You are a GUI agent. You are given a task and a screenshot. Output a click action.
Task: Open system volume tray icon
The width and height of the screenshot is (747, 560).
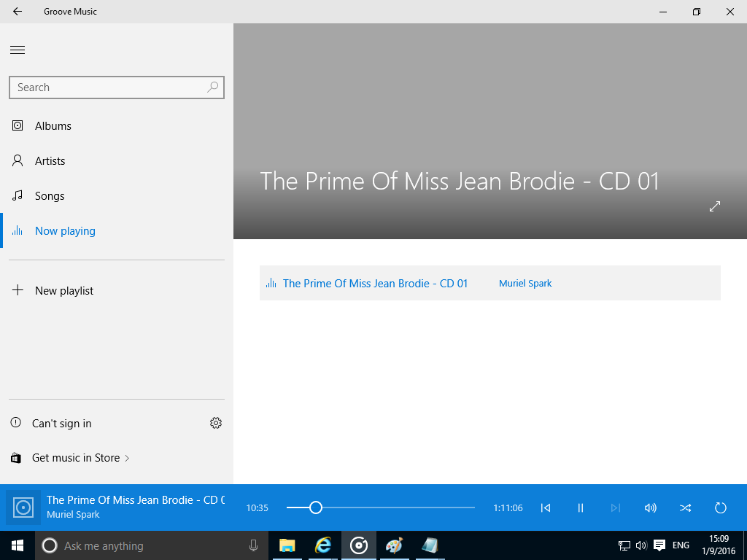pyautogui.click(x=641, y=545)
